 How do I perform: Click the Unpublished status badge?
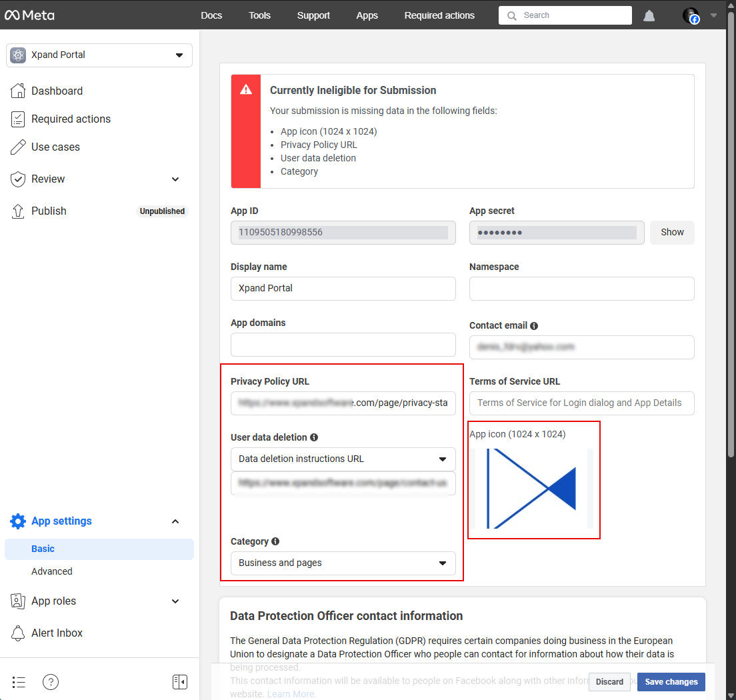[x=163, y=211]
